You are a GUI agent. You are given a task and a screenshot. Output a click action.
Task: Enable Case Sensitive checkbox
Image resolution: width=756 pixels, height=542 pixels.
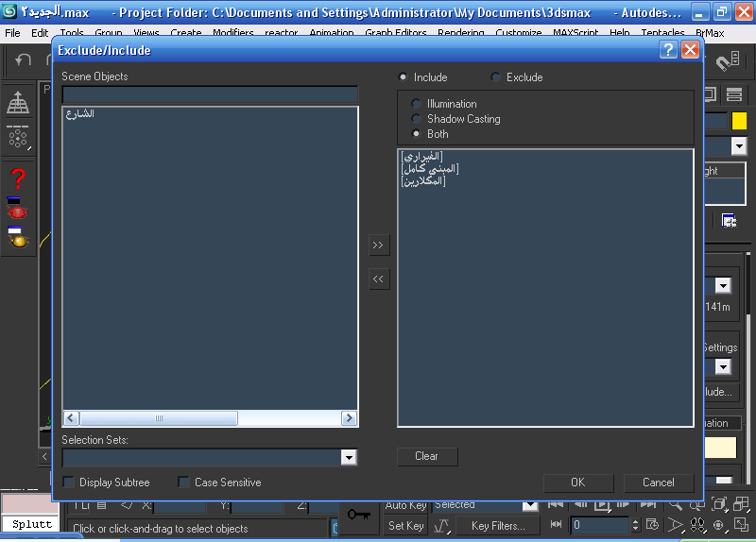click(x=183, y=483)
